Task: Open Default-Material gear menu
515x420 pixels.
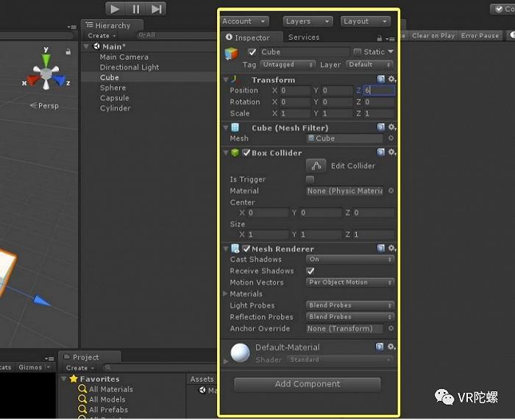Action: click(x=391, y=346)
